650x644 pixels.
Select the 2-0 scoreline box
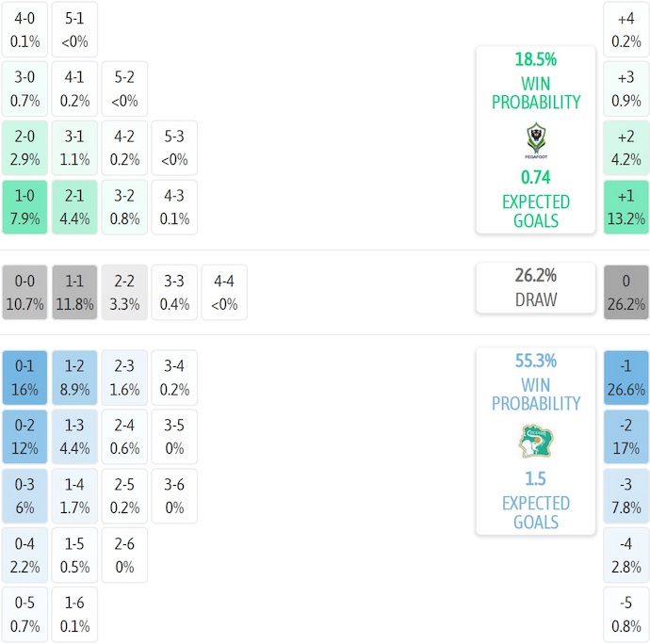(x=24, y=148)
